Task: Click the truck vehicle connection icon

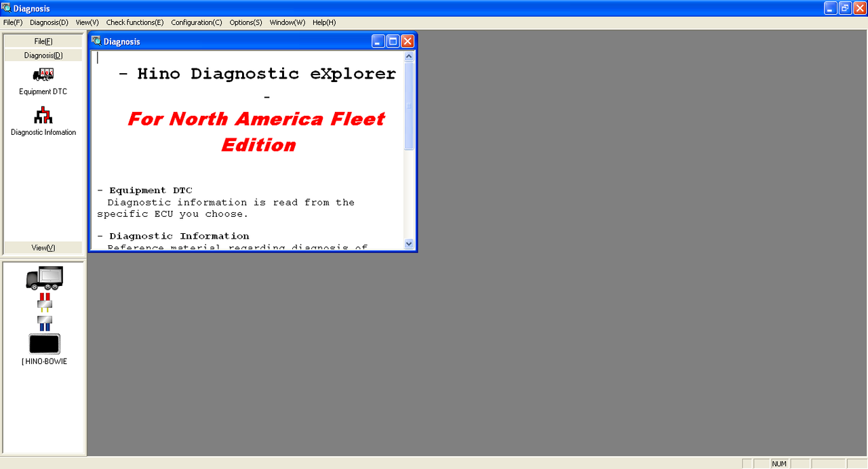Action: pyautogui.click(x=45, y=278)
